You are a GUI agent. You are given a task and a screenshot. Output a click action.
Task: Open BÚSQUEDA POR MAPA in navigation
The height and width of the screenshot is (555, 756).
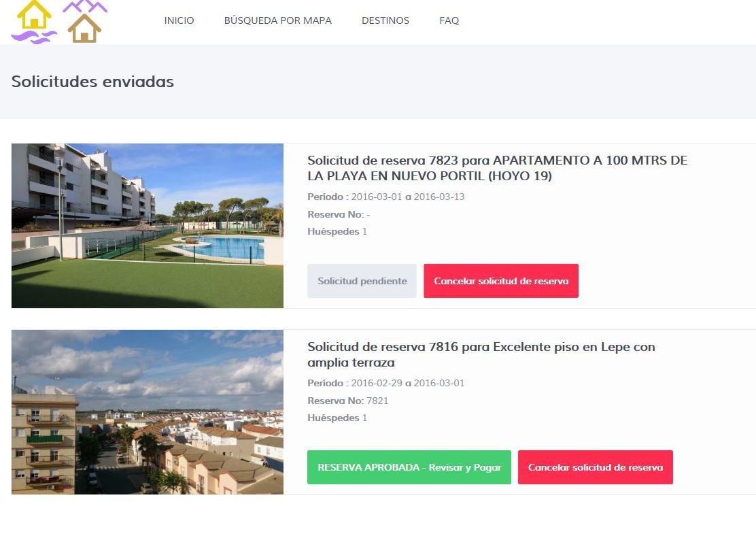[x=277, y=20]
